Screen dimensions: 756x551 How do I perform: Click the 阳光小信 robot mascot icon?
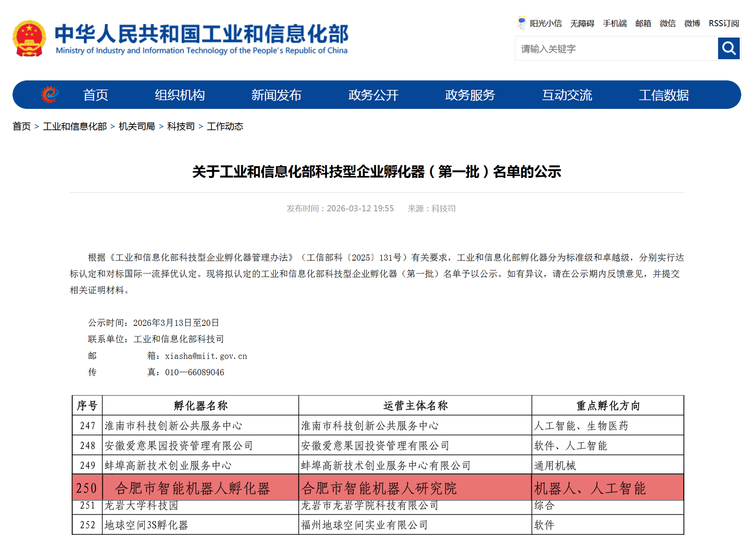tap(521, 23)
